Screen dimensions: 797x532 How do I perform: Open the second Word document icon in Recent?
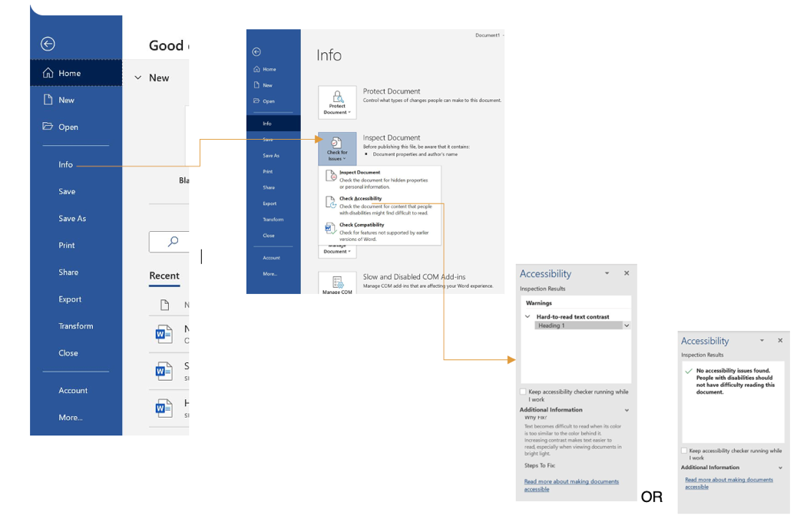coord(164,371)
